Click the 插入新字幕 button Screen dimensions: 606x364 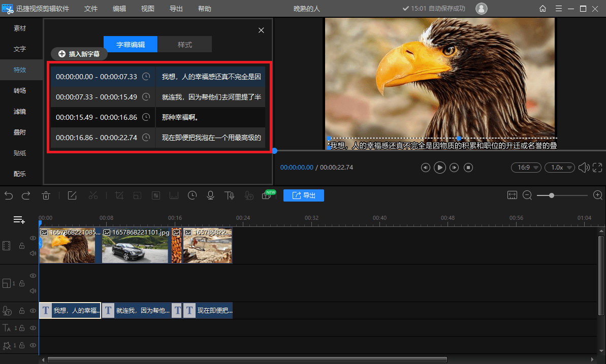79,54
